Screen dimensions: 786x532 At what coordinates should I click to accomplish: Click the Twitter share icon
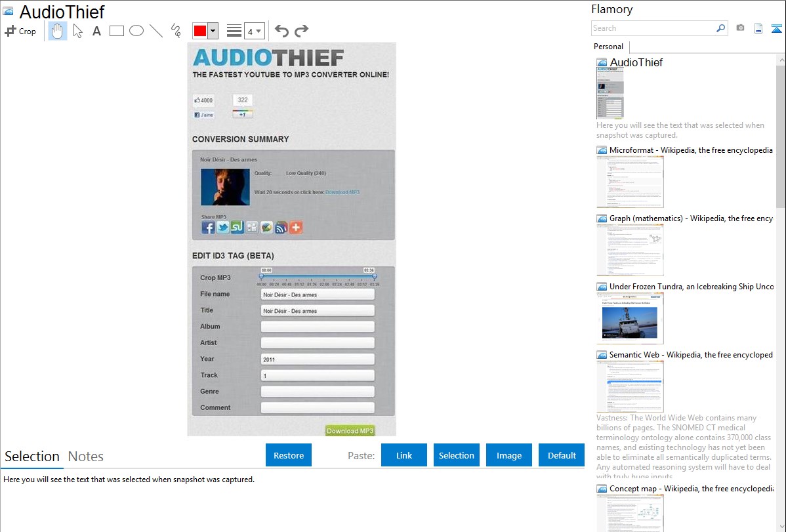coord(222,228)
